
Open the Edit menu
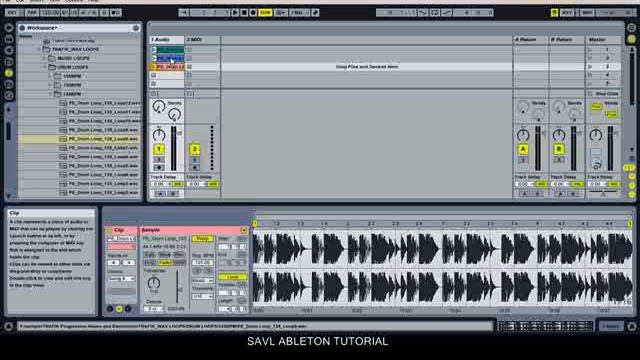coord(20,1)
